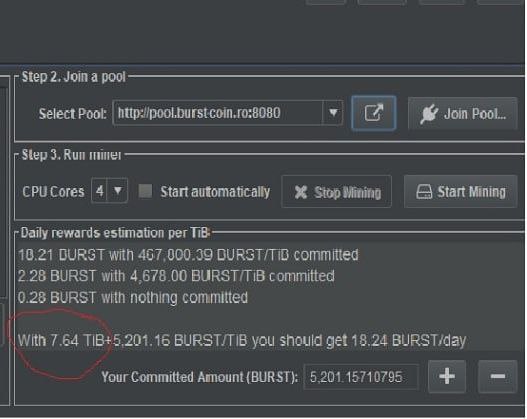The width and height of the screenshot is (527, 419).
Task: Increase committed amount with the plus button
Action: pos(447,376)
